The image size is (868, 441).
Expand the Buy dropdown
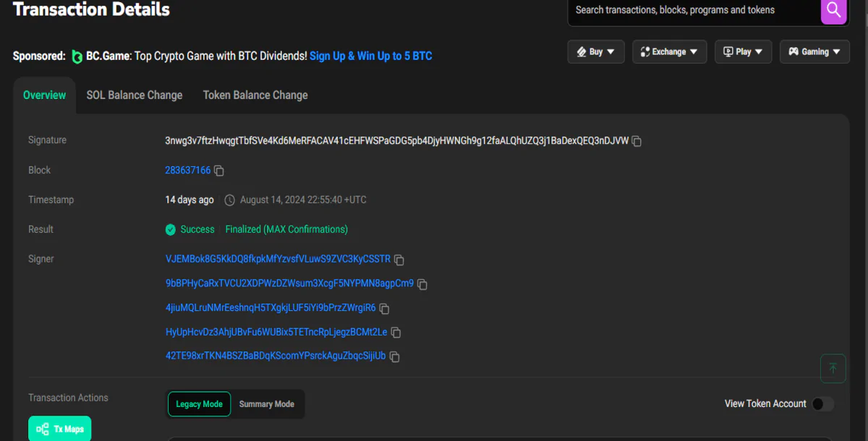pos(595,52)
